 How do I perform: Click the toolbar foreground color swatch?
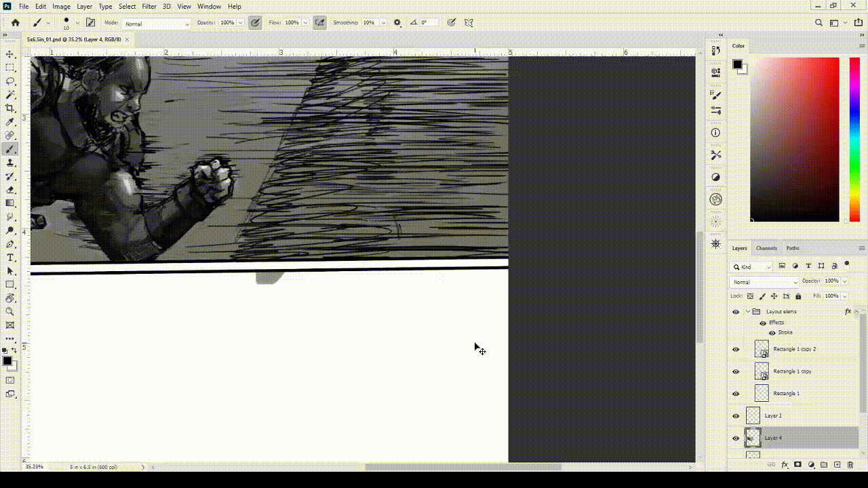click(7, 361)
